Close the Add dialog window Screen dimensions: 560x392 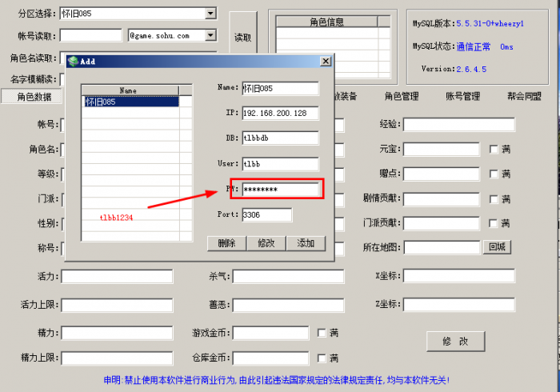click(326, 61)
